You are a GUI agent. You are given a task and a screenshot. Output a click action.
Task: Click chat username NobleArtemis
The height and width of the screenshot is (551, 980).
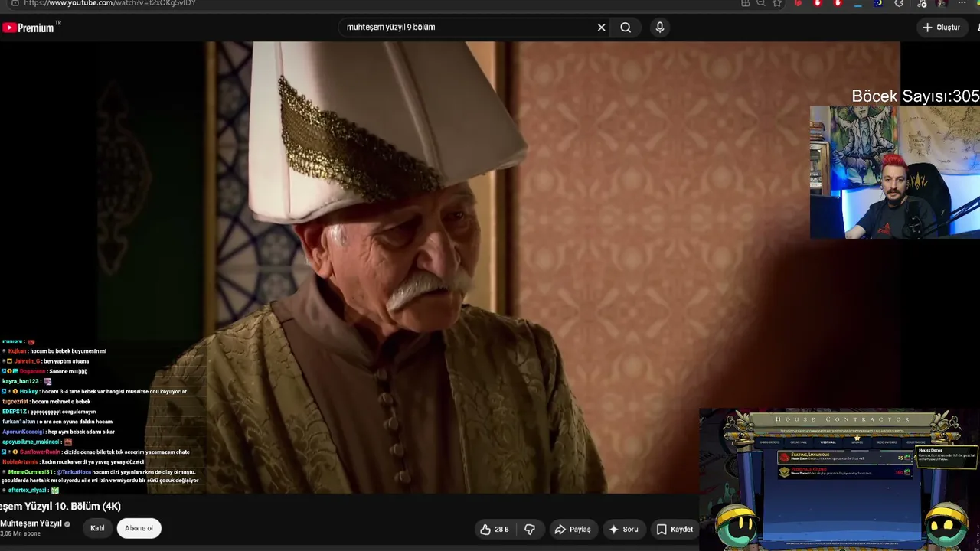(x=21, y=461)
